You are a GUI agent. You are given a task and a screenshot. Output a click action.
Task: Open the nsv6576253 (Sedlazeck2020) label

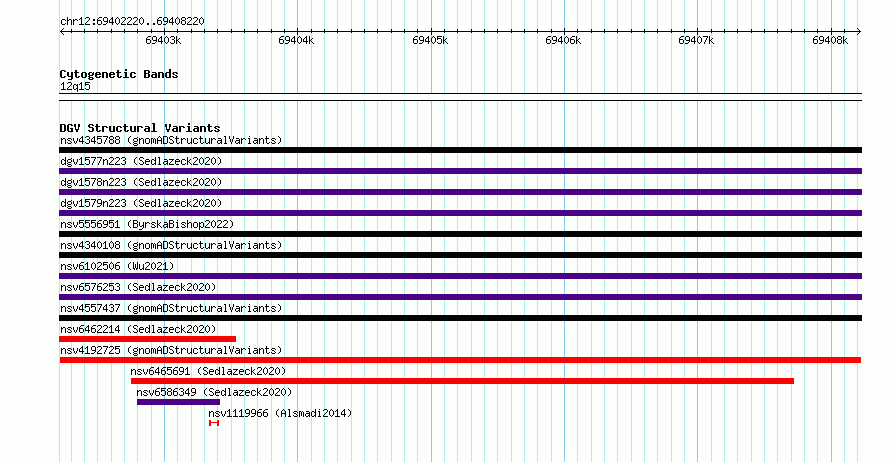[138, 287]
